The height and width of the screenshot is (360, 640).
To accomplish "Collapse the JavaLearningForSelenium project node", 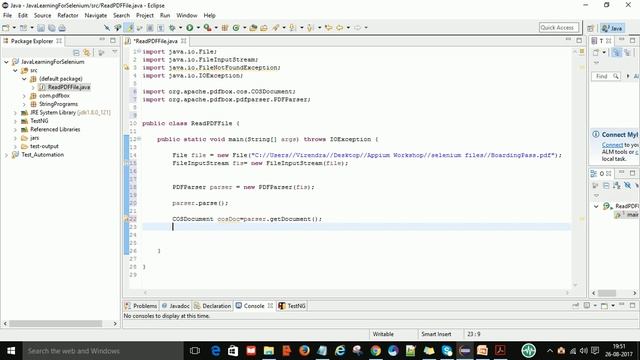I will [6, 62].
